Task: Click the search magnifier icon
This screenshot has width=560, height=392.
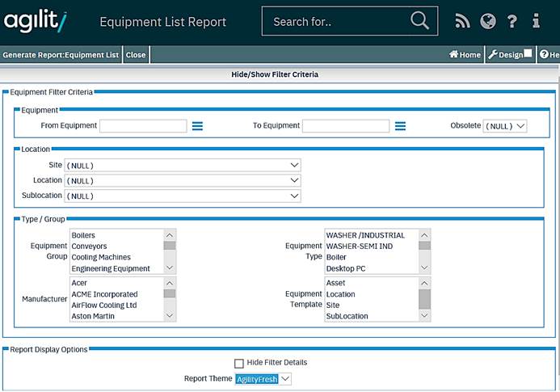Action: click(x=419, y=21)
